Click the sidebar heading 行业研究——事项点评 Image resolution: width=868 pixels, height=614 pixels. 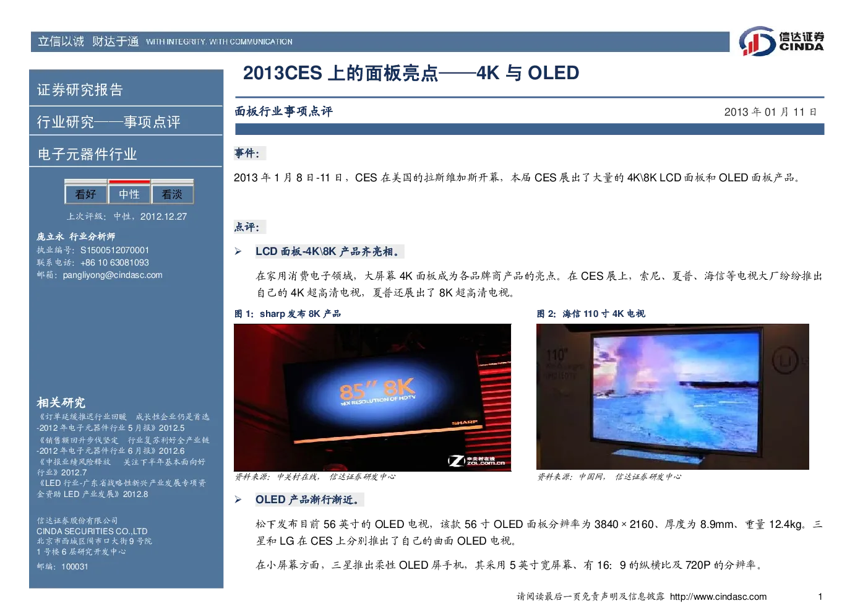[x=109, y=122]
